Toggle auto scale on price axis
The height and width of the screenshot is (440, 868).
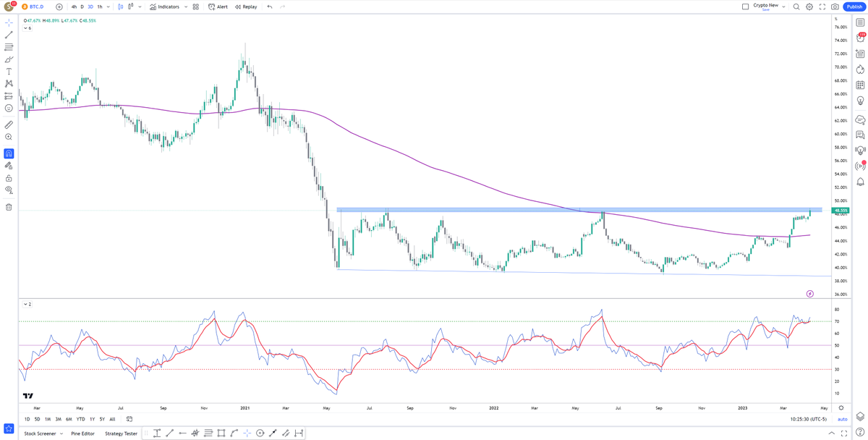coord(842,419)
